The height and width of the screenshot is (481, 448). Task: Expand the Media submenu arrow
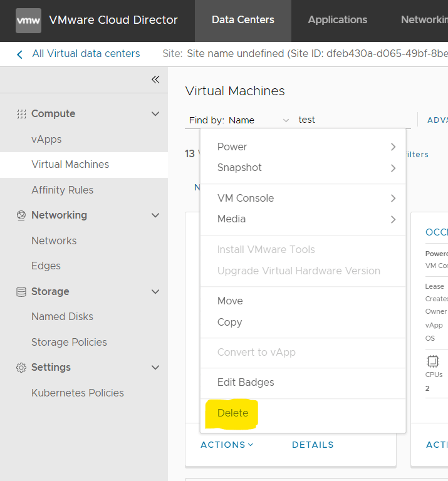393,219
